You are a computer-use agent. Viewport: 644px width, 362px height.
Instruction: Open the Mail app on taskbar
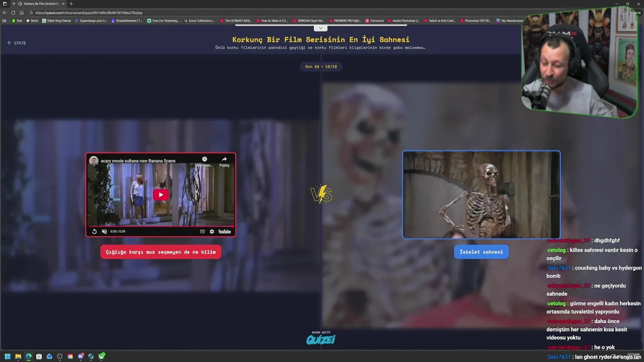(49, 356)
